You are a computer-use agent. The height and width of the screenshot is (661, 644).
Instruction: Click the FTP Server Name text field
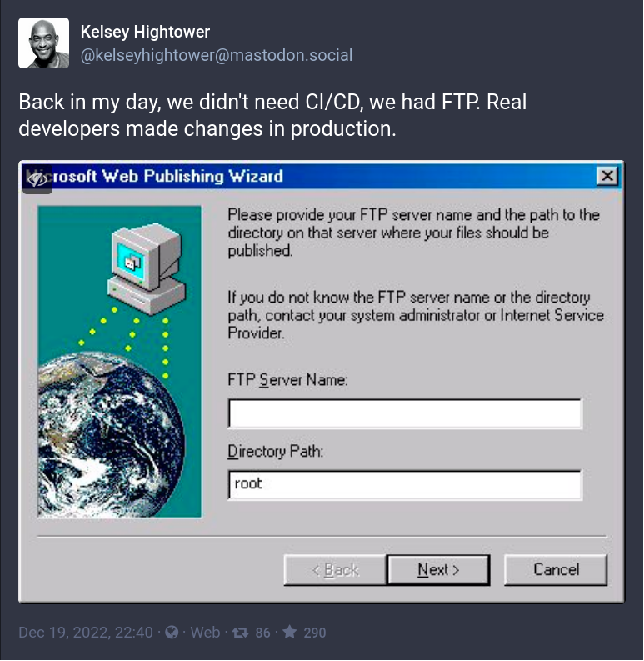[405, 413]
